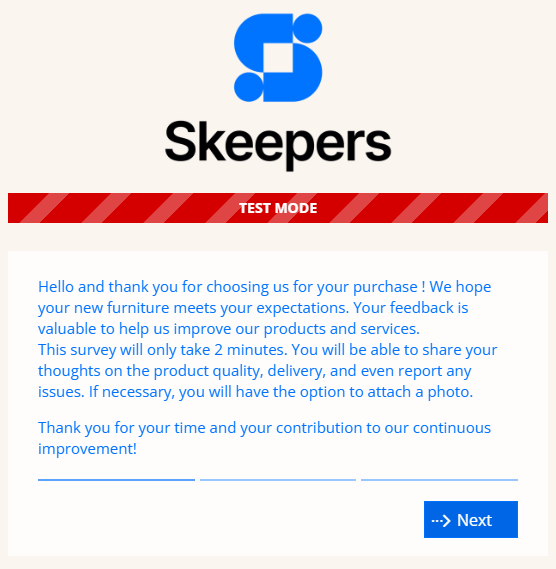Screen dimensions: 556x569
Task: Click the 'attach a photo' sentence
Action: tap(281, 392)
